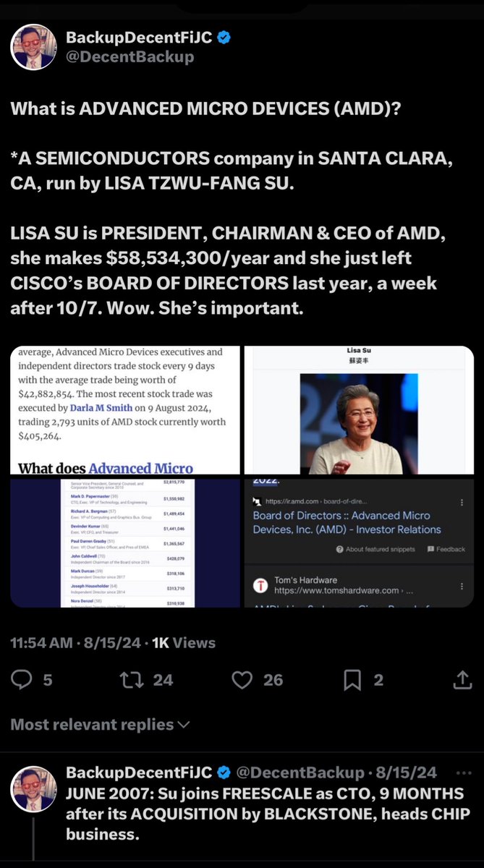Screen dimensions: 484x868
Task: Tap the reply speech bubble icon
Action: pyautogui.click(x=23, y=679)
